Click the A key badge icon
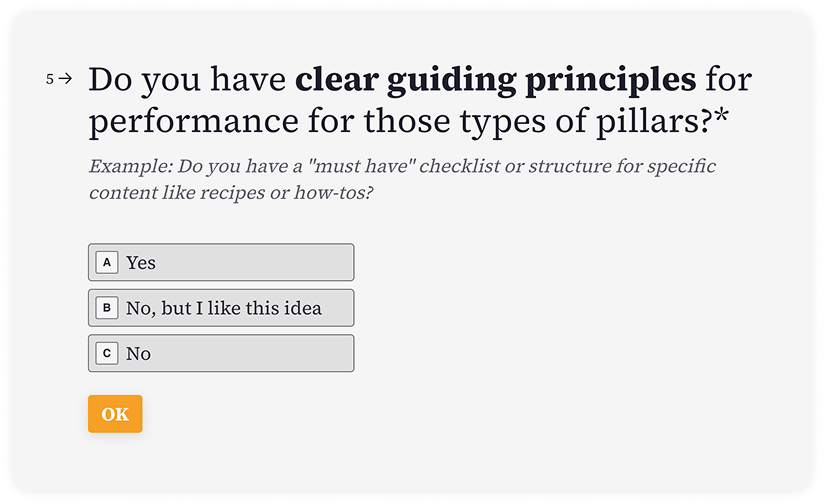 click(x=107, y=262)
